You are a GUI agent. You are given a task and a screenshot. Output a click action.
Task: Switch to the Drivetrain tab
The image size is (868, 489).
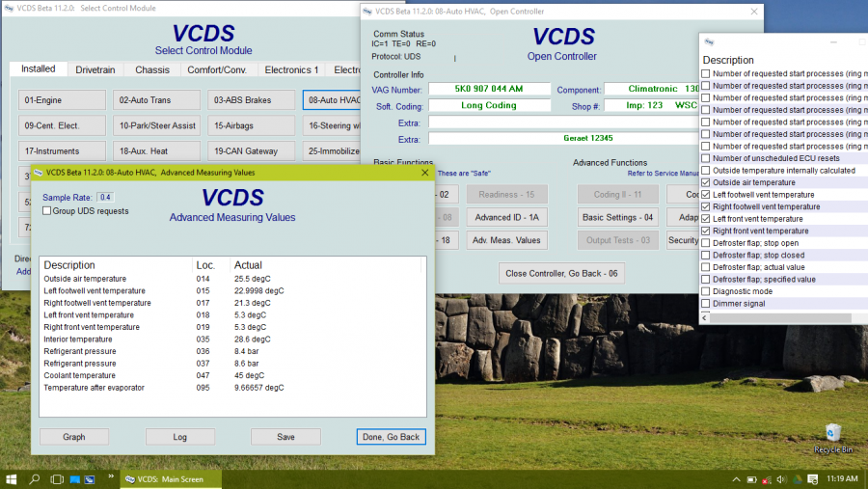[x=95, y=69]
